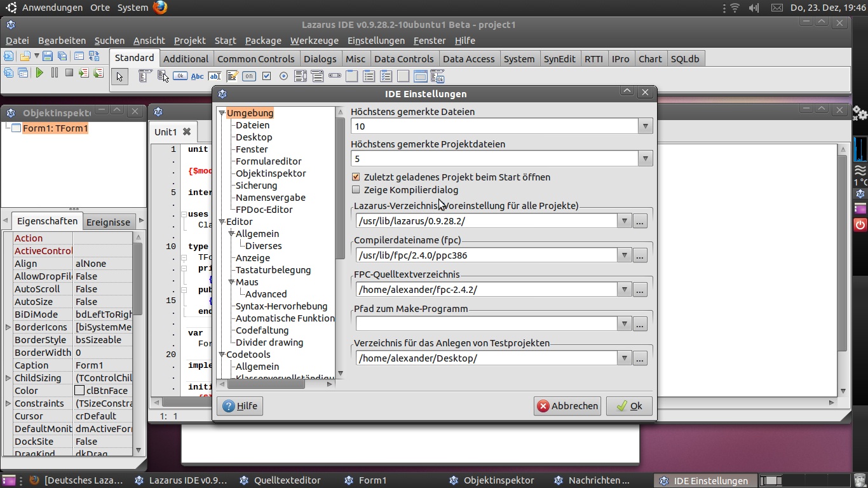This screenshot has height=488, width=868.
Task: Open the Werkzeuge menu
Action: coord(314,41)
